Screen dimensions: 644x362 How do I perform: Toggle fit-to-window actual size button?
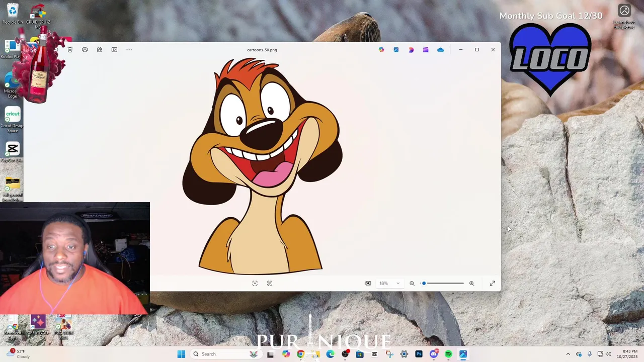click(368, 284)
